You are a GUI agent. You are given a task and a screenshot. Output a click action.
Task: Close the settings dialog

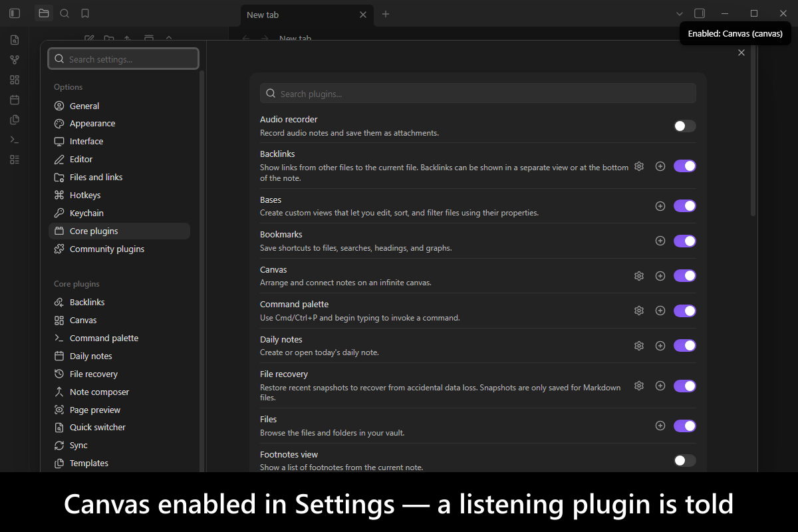tap(741, 53)
